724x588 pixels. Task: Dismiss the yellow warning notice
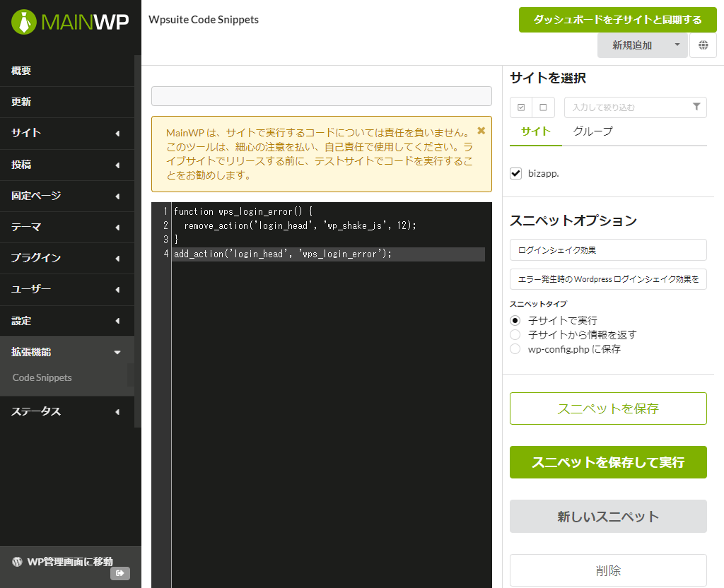[x=481, y=131]
